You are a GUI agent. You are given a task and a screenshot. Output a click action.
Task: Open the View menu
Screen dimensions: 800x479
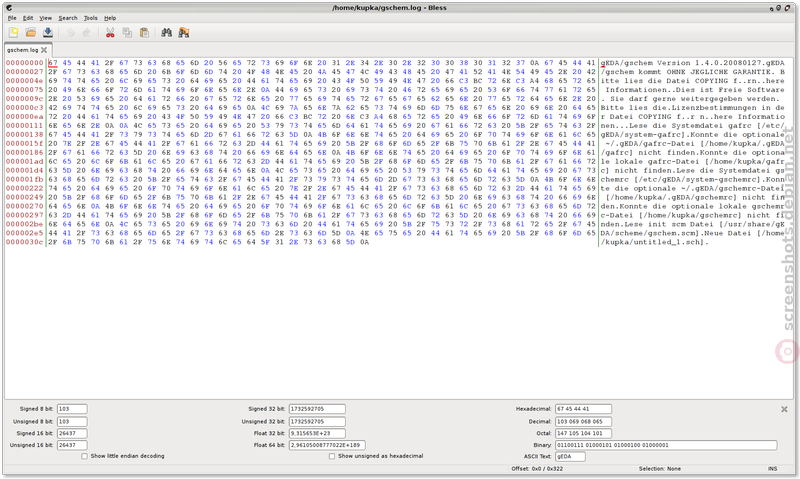[x=45, y=18]
